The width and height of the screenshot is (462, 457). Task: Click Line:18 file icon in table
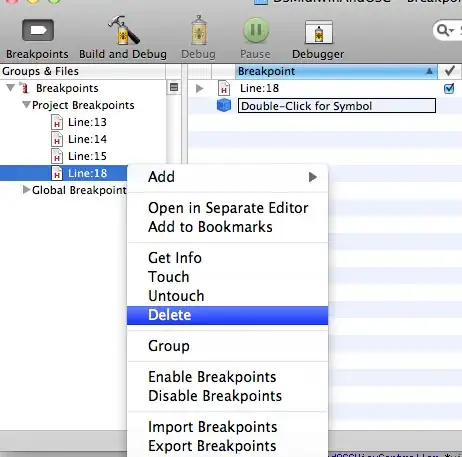point(224,88)
